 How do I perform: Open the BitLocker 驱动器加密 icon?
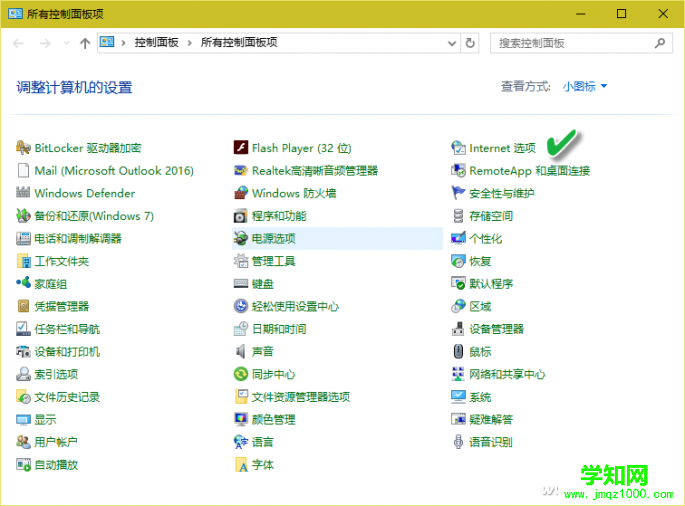[23, 148]
